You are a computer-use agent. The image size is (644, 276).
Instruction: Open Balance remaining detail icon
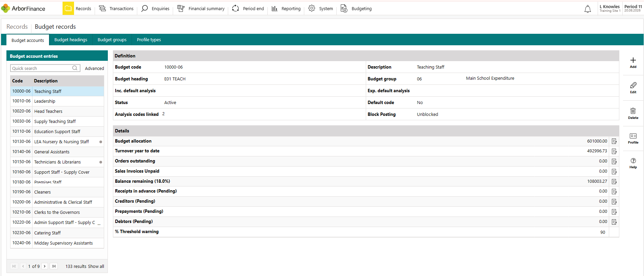(614, 182)
